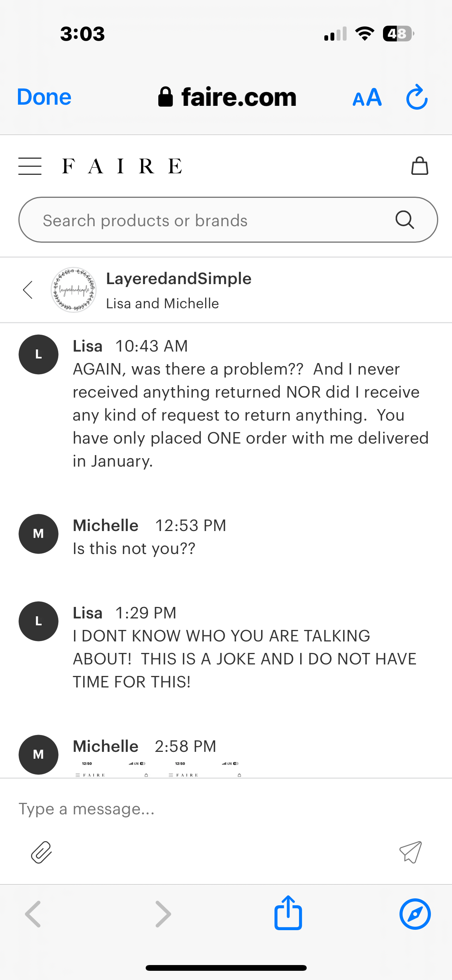This screenshot has width=452, height=980.
Task: Open the AA text size menu
Action: 367,97
